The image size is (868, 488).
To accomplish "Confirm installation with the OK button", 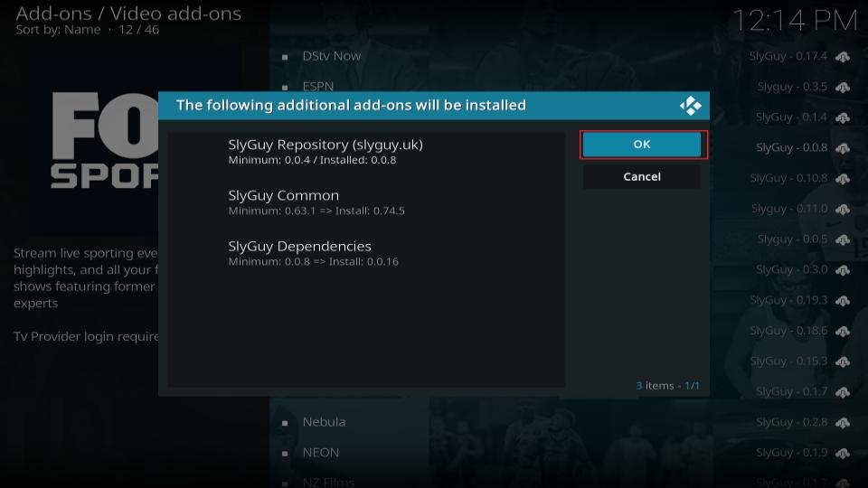I will [x=642, y=145].
